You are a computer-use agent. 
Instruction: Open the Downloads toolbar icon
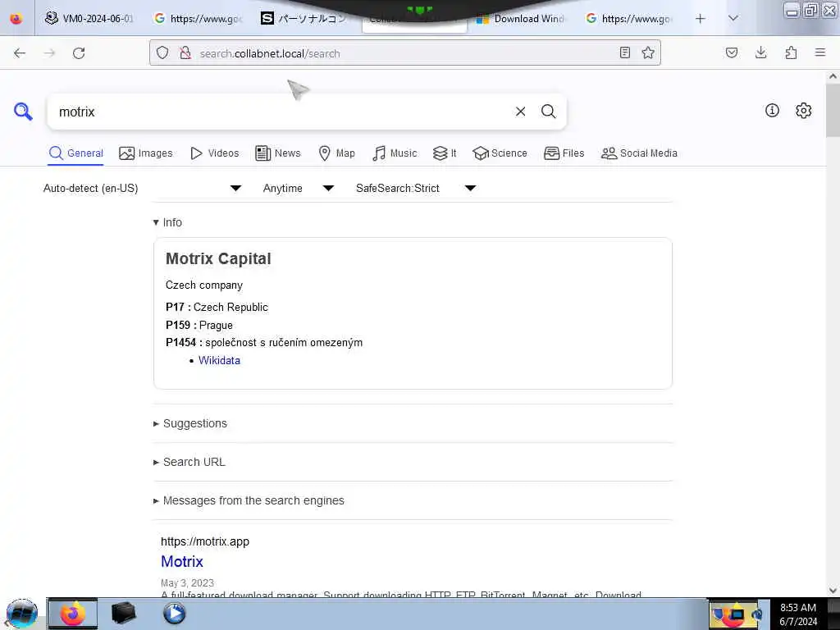tap(760, 52)
